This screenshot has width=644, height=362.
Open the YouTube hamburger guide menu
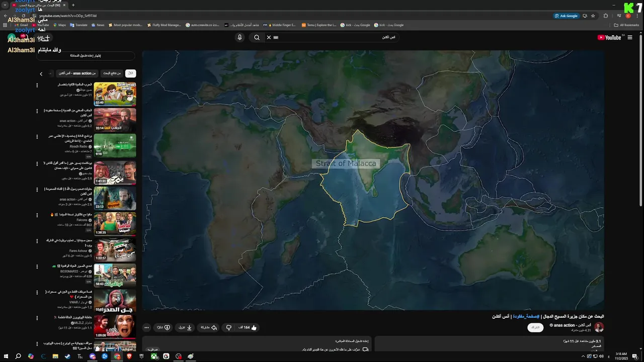click(630, 37)
